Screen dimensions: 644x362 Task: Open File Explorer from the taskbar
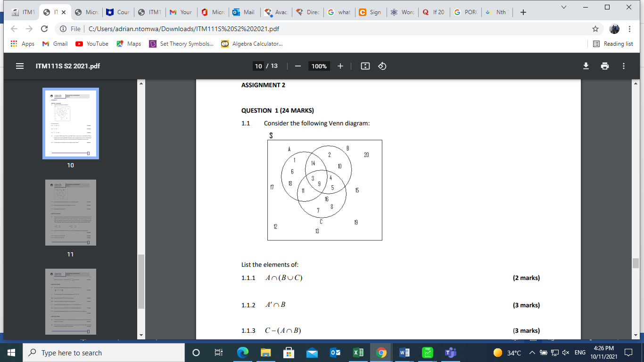[x=266, y=353]
